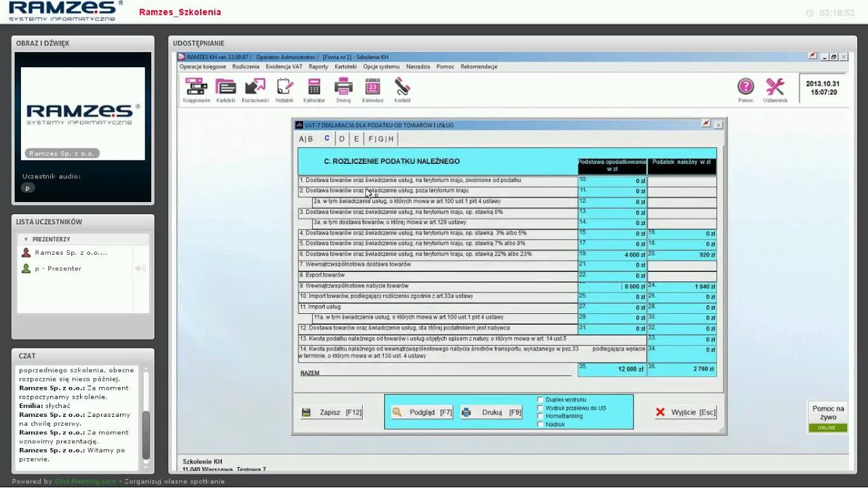Click row '11. Import usług'
The height and width of the screenshot is (488, 868).
(x=438, y=307)
